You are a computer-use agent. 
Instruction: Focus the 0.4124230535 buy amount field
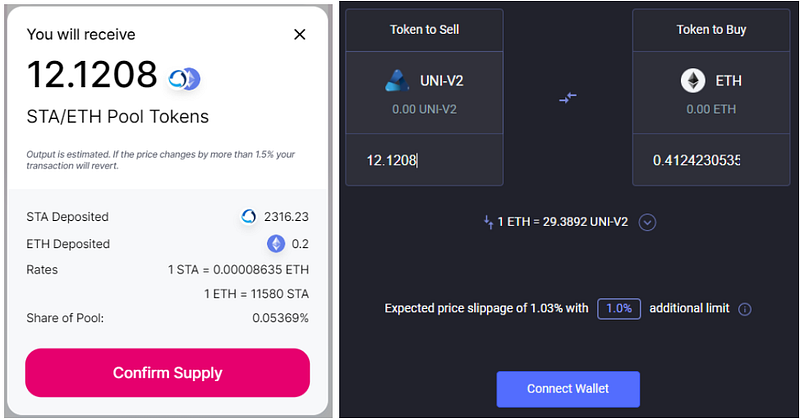click(x=711, y=160)
